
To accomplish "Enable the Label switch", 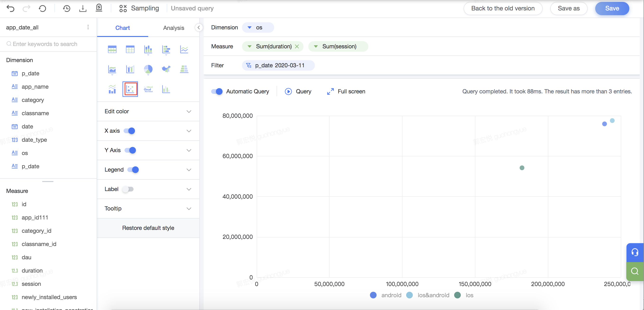I will click(128, 189).
